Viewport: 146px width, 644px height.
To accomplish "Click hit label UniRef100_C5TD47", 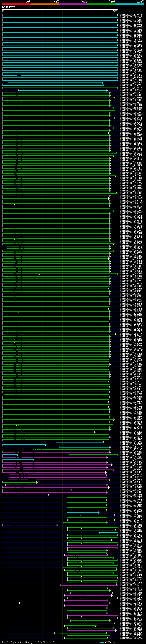I will coord(131,447).
